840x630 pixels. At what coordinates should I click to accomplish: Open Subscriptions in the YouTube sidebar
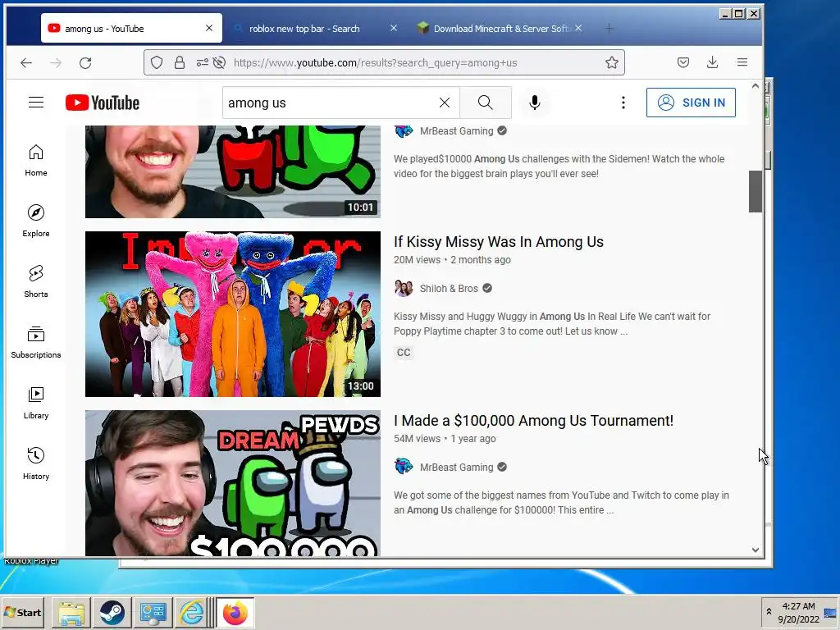[36, 342]
